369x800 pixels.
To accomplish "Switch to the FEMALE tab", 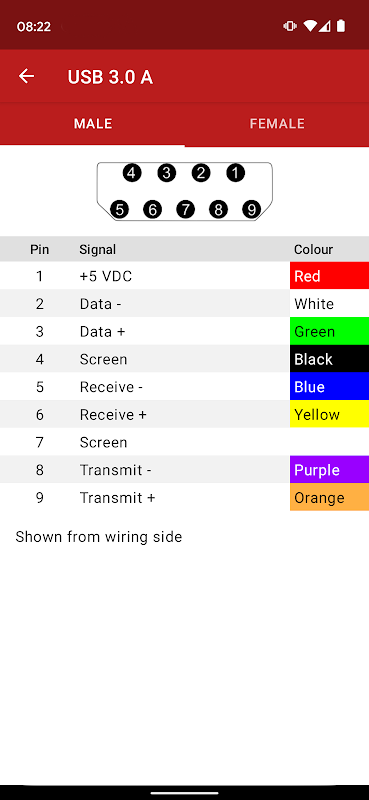I will (277, 124).
